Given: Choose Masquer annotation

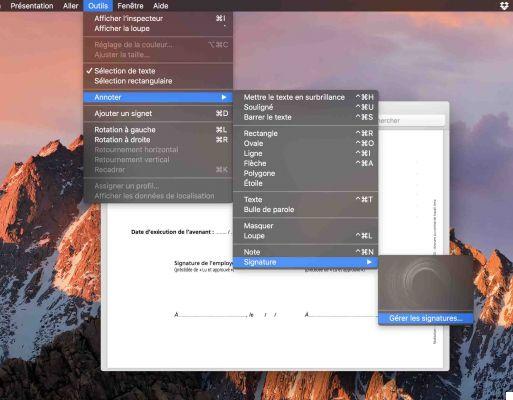Looking at the screenshot, I should 305,226.
